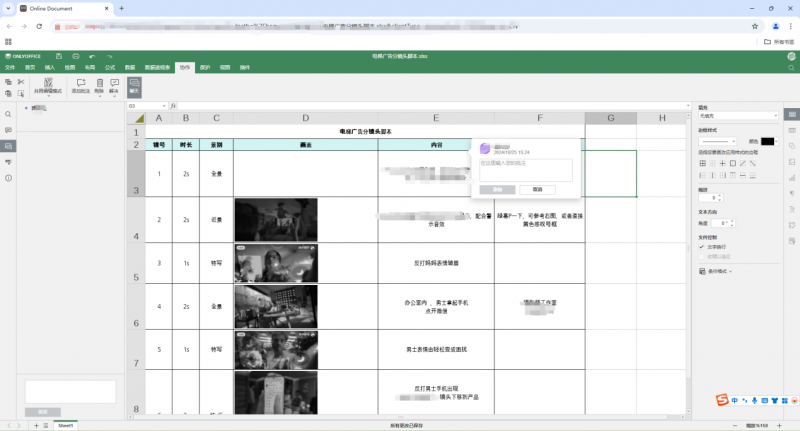Open the Chart settings icon in right sidebar

(791, 177)
